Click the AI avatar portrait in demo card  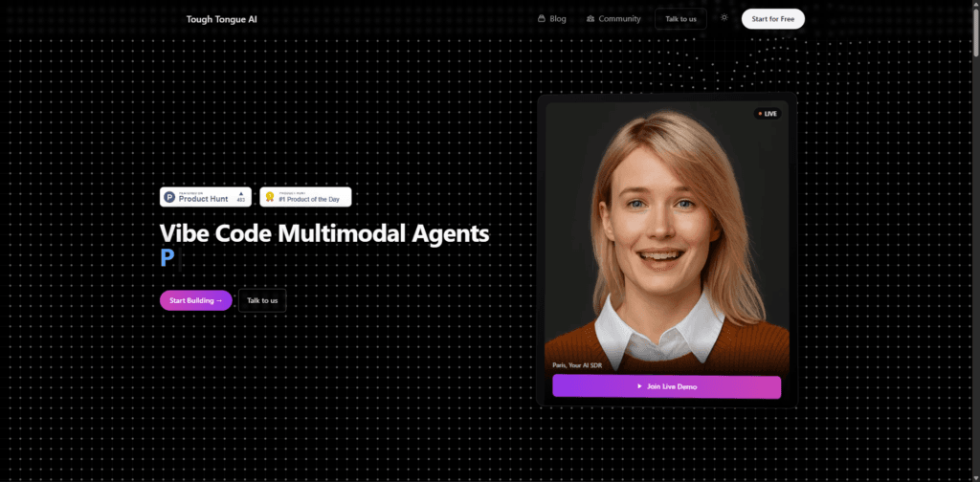point(666,230)
